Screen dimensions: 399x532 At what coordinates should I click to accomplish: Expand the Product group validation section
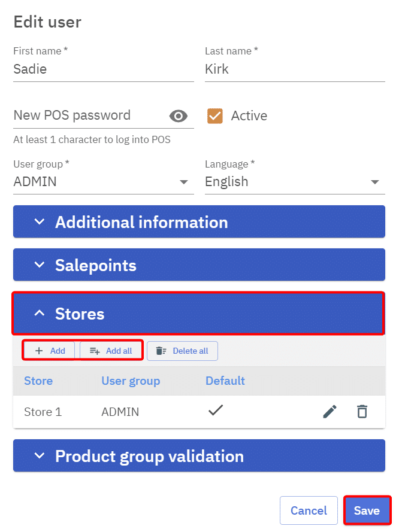(199, 456)
